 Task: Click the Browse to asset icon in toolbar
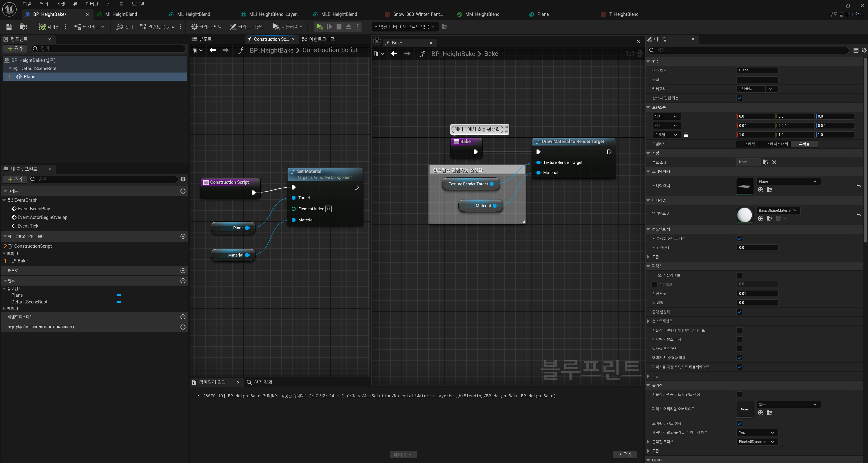(24, 27)
